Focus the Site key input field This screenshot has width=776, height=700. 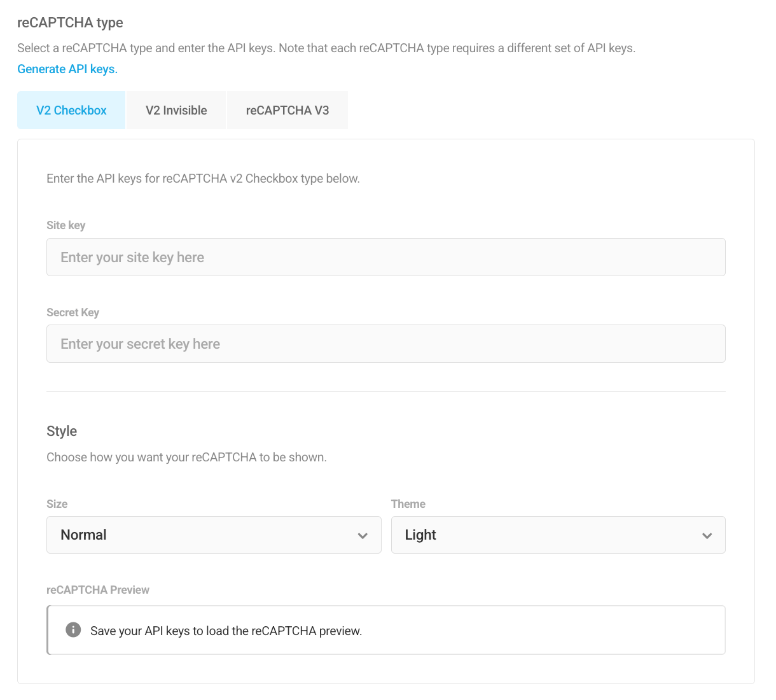coord(386,257)
